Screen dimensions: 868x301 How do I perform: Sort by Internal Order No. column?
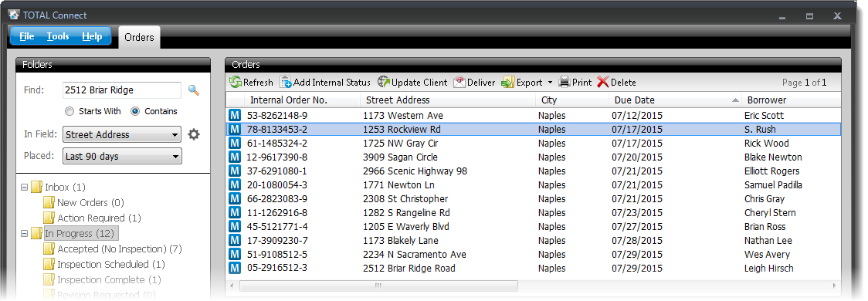tap(302, 100)
